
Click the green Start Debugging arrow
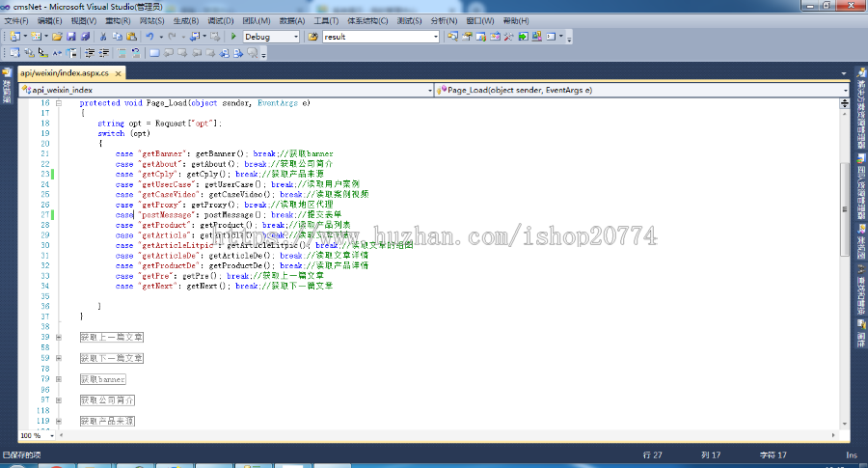tap(231, 37)
